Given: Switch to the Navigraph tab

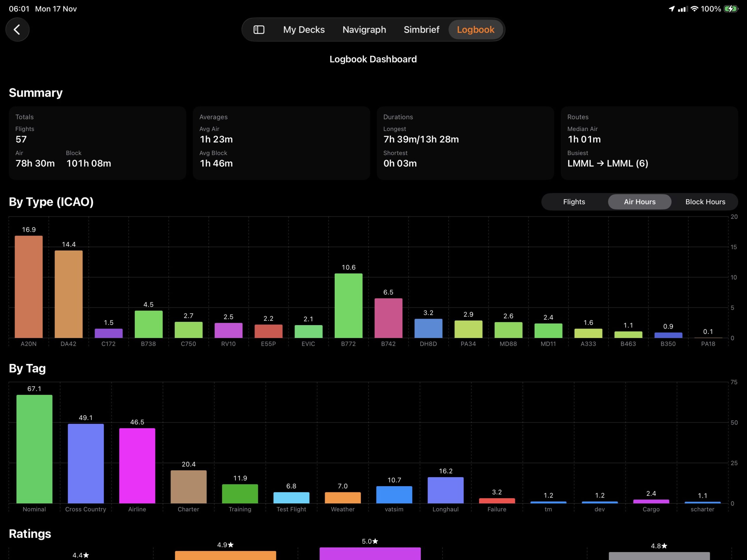Looking at the screenshot, I should pyautogui.click(x=364, y=30).
